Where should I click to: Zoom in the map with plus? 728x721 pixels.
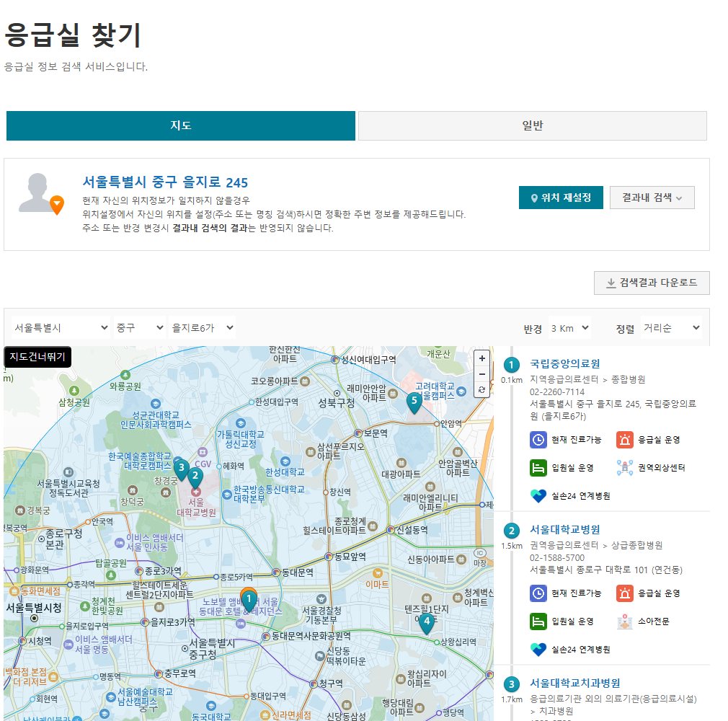point(482,358)
